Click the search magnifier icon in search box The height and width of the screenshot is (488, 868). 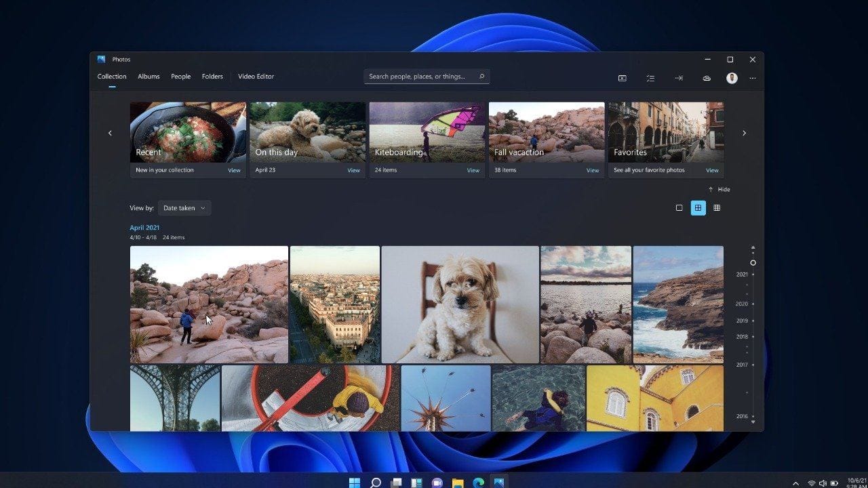482,77
